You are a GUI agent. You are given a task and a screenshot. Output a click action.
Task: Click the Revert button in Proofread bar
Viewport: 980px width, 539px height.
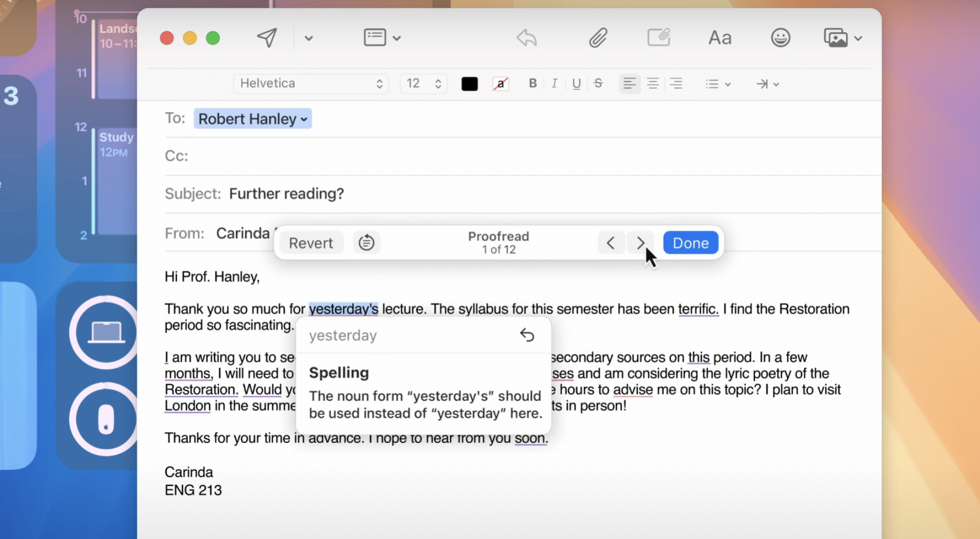[x=311, y=243]
